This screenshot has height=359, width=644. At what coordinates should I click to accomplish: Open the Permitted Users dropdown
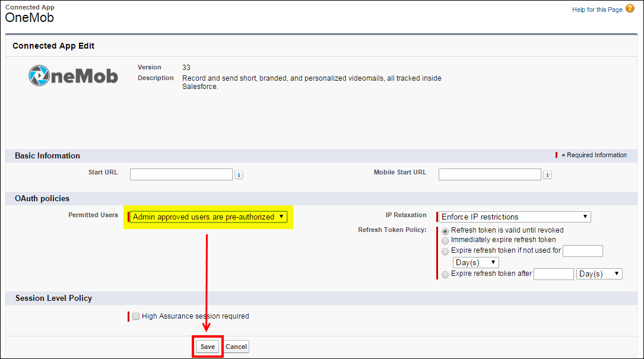point(208,217)
